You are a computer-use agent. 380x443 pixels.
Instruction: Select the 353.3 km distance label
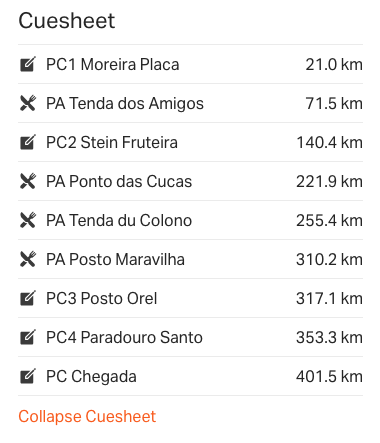point(329,338)
